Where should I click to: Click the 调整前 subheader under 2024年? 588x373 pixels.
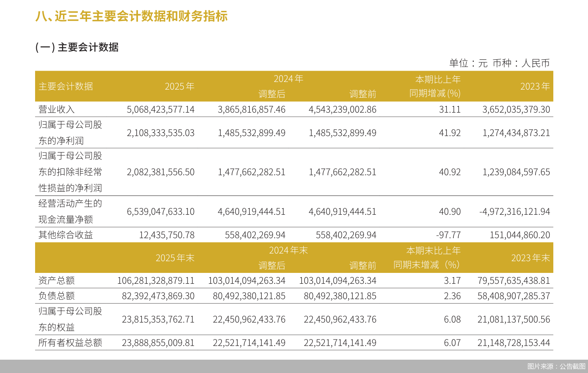click(x=363, y=94)
